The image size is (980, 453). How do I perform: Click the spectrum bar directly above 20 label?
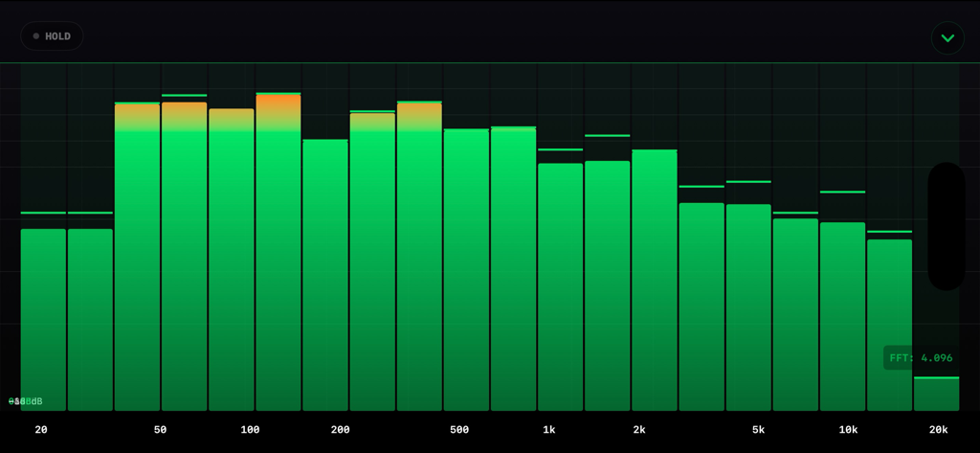(x=43, y=320)
